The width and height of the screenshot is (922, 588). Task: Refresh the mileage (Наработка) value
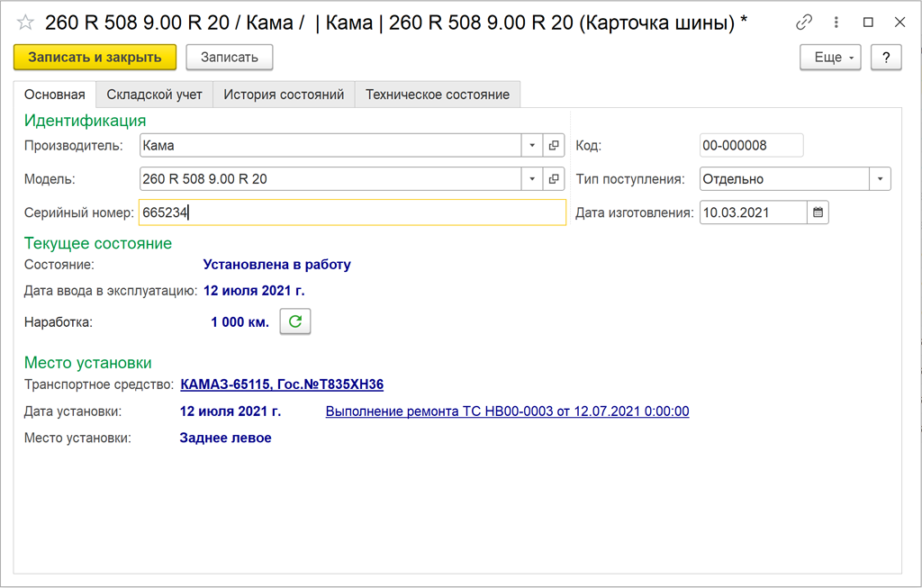pos(294,321)
